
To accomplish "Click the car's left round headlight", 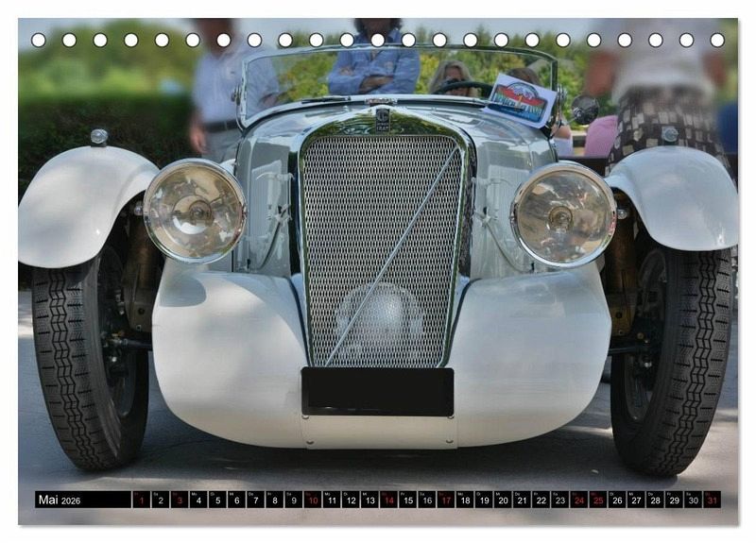I will [x=195, y=211].
